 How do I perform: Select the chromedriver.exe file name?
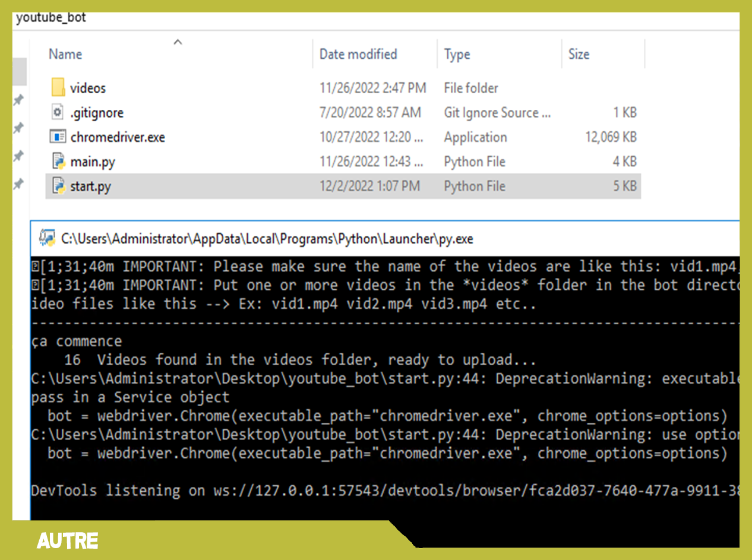(118, 137)
